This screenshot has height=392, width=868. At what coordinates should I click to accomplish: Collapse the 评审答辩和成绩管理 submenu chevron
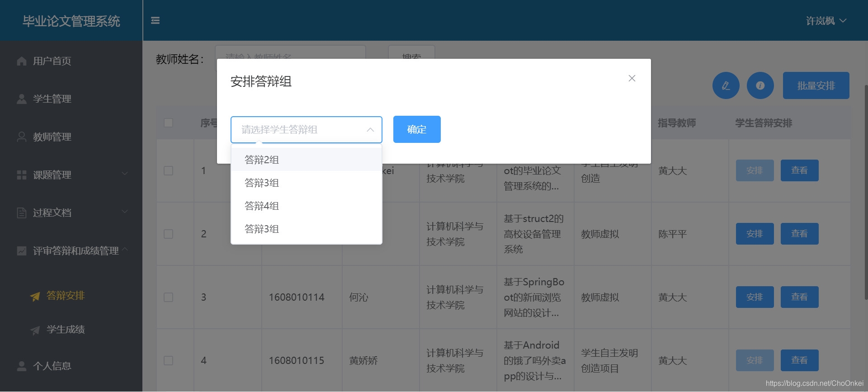pos(125,249)
